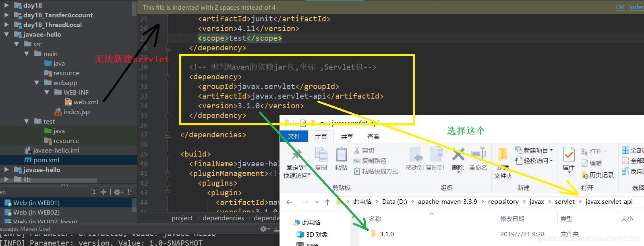Click 固定到快速访问 pin icon
Image resolution: width=644 pixels, height=246 pixels.
[x=297, y=155]
